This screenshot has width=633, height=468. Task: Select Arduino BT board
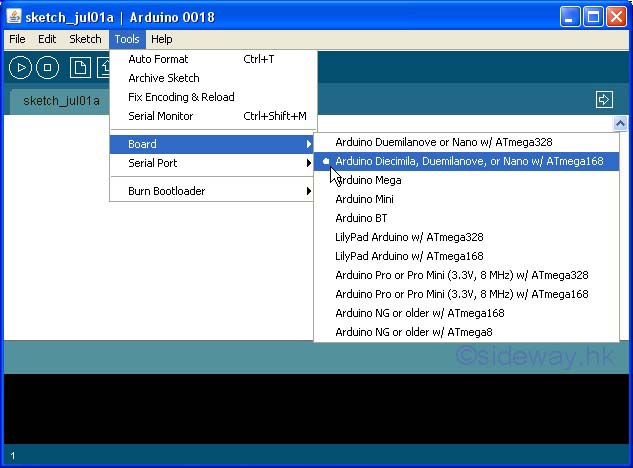click(x=466, y=218)
